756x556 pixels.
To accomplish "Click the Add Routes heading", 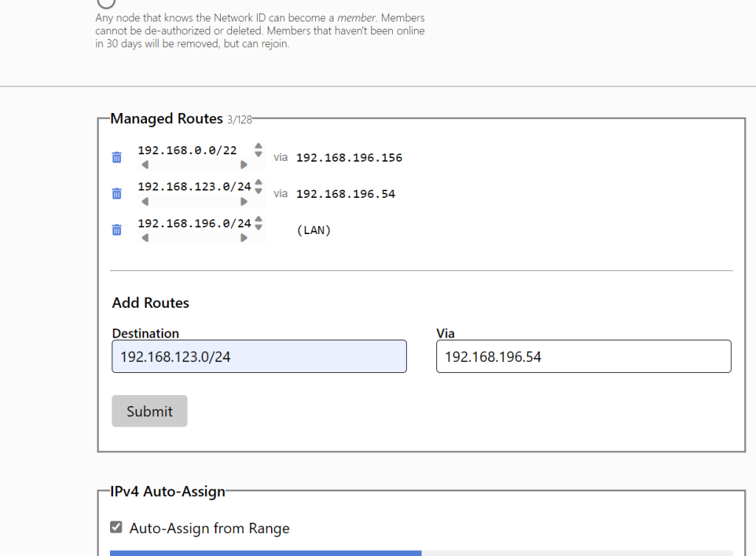I will 151,303.
